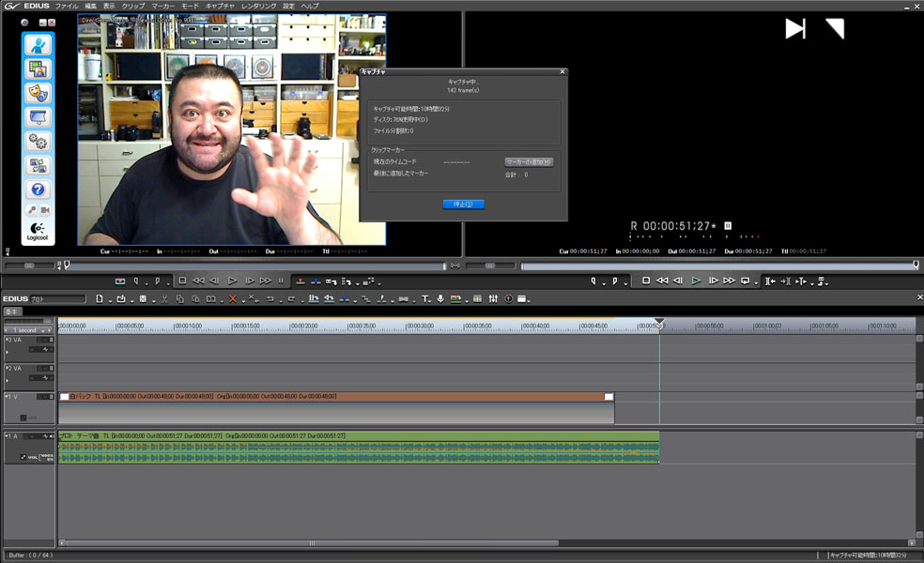Click the Create Title T icon
This screenshot has width=924, height=563.
424,299
